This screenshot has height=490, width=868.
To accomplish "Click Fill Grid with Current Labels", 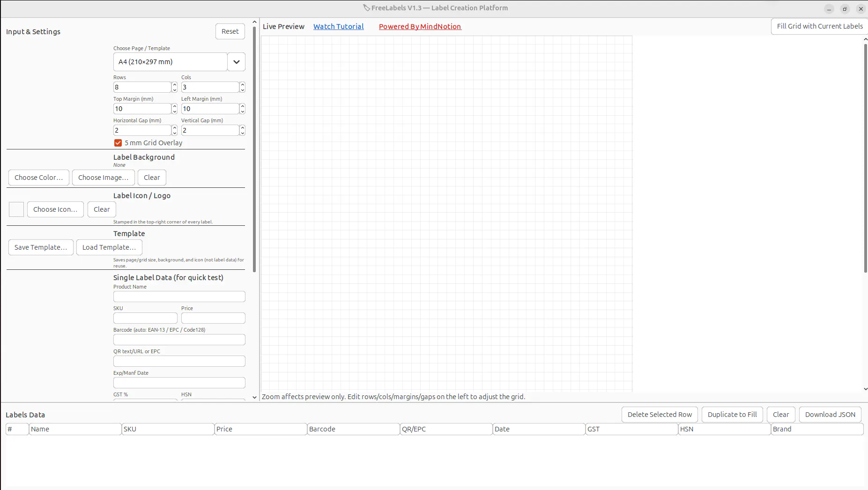I will [x=820, y=26].
